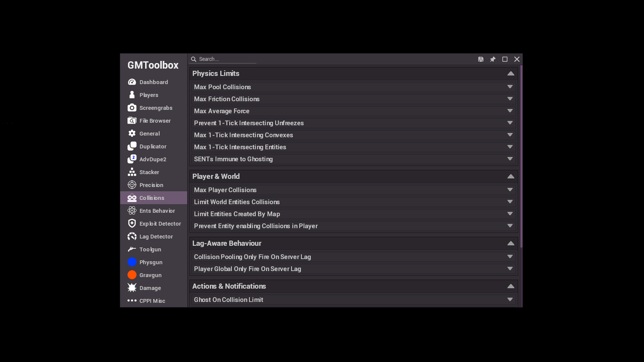Open the Dashboard gauge icon
Screen dimensions: 644x362
pyautogui.click(x=132, y=82)
